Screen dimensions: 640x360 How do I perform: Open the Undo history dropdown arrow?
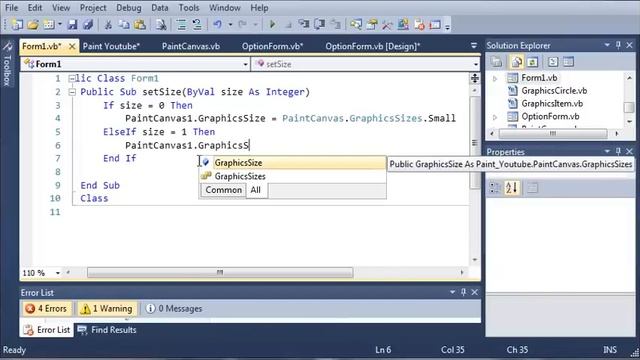pos(230,24)
